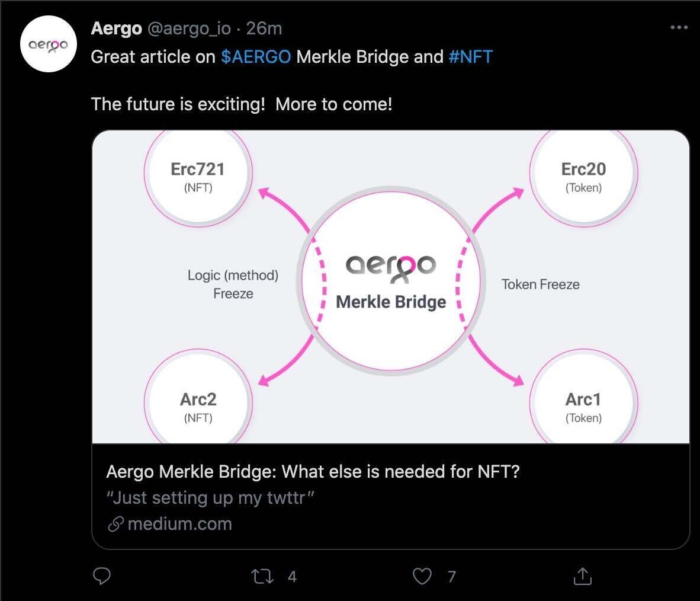This screenshot has height=601, width=700.
Task: Click the retweet count 4
Action: tap(292, 576)
